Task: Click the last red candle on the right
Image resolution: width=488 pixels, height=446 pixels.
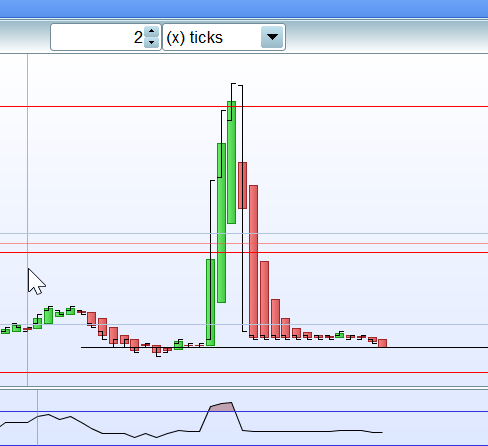Action: click(x=383, y=343)
